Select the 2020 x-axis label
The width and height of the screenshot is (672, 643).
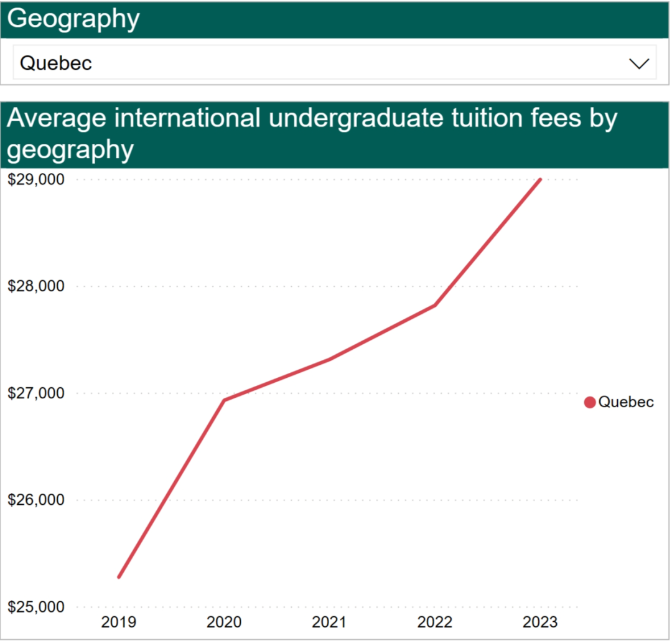[224, 622]
